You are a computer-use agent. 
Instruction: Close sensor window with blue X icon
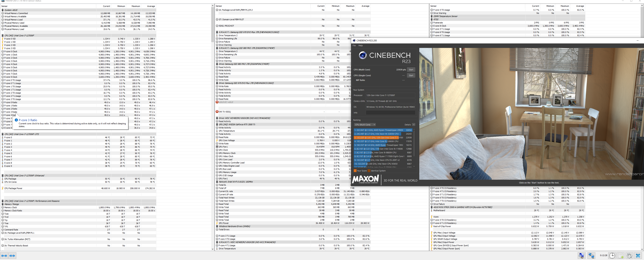(x=638, y=256)
